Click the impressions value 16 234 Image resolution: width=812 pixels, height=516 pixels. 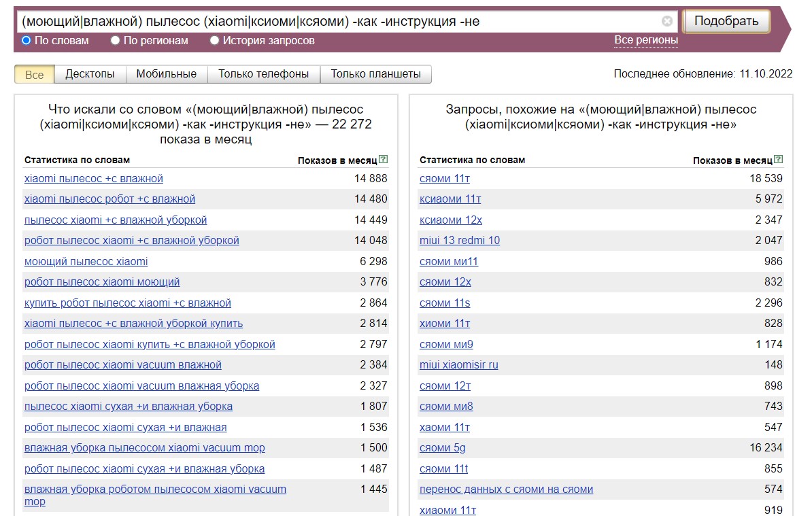766,447
